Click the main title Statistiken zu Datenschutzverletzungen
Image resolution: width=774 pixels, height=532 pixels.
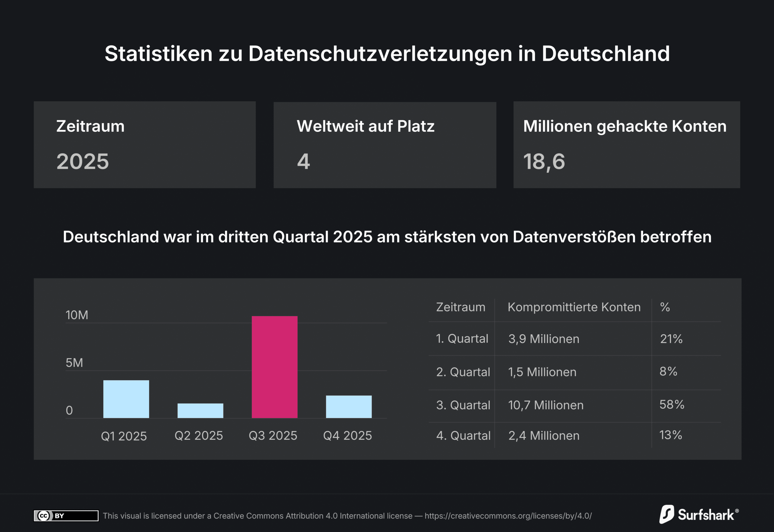pyautogui.click(x=387, y=53)
